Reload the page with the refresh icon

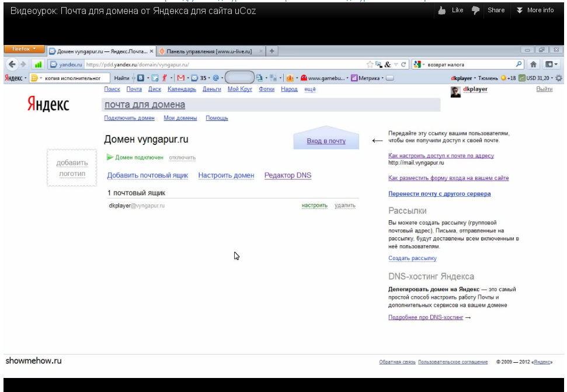pos(403,65)
